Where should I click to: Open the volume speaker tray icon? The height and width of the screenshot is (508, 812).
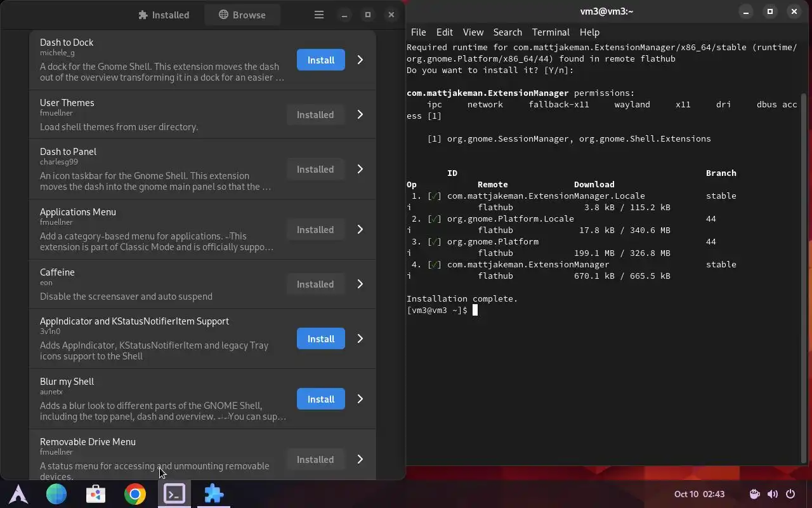(x=772, y=494)
